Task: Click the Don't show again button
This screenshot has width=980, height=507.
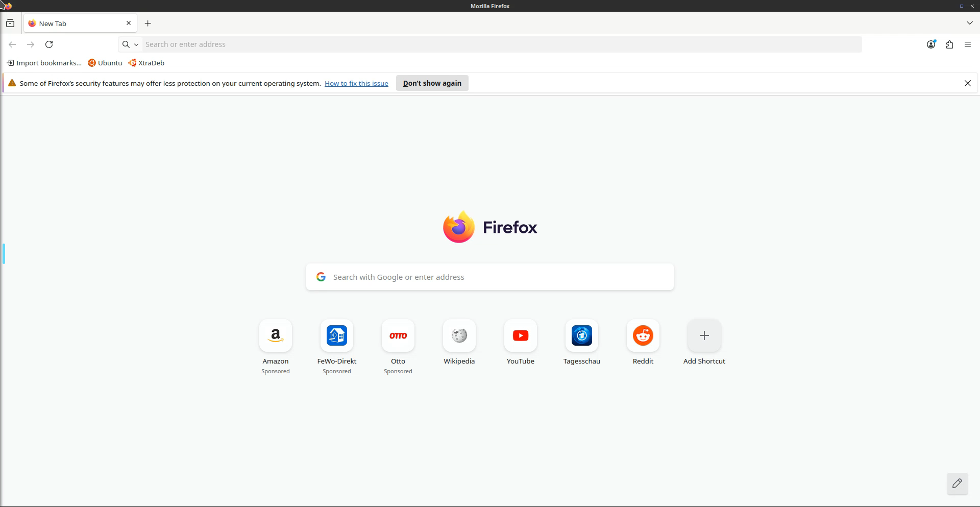Action: coord(432,83)
